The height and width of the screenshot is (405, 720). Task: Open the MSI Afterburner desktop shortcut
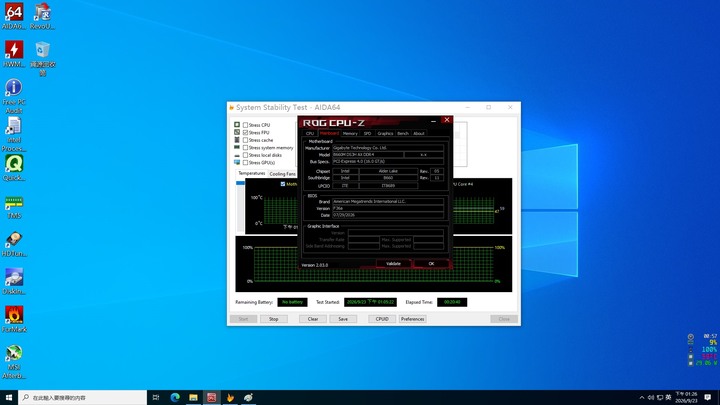click(14, 361)
